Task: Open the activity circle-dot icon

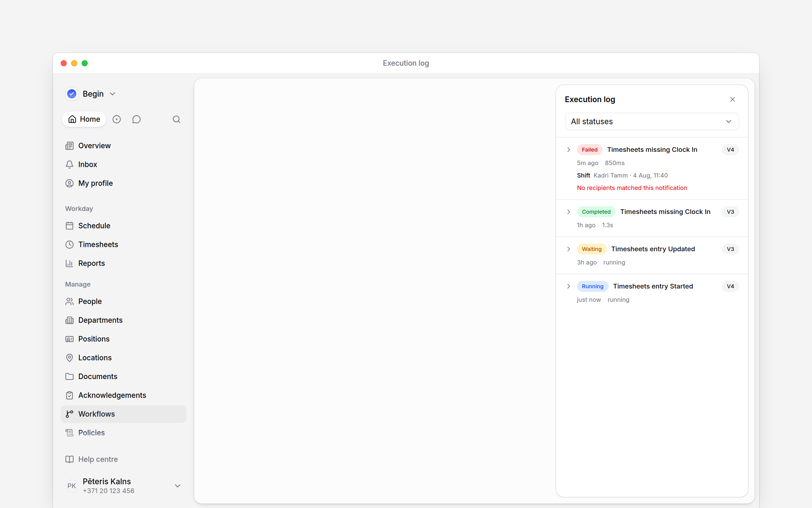Action: pyautogui.click(x=116, y=119)
